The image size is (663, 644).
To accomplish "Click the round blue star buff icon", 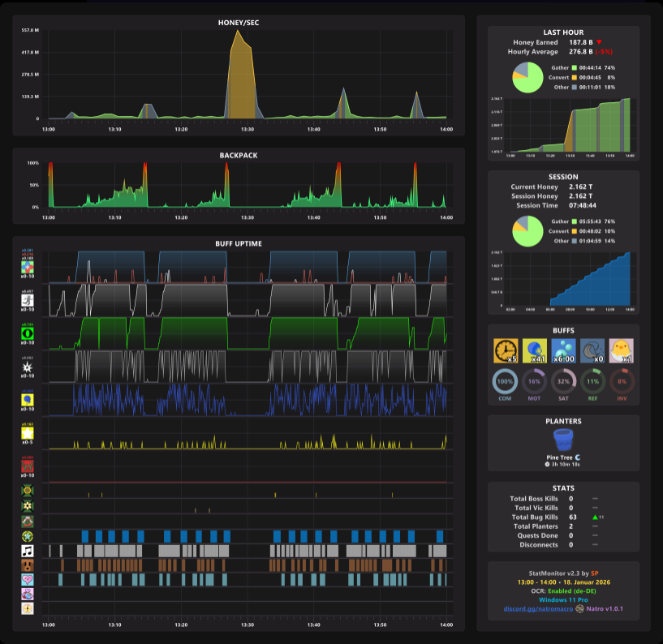I will click(x=28, y=536).
